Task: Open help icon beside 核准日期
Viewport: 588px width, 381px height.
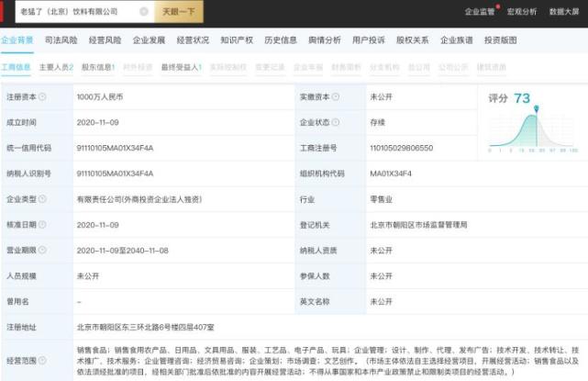Action: pyautogui.click(x=42, y=225)
